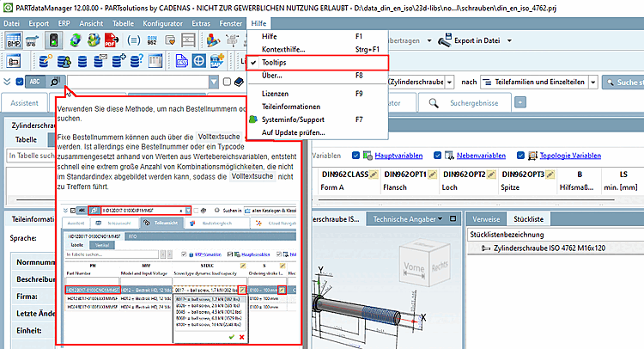The height and width of the screenshot is (349, 644).
Task: Uncheck the Topologie Variablen checkbox
Action: click(520, 156)
